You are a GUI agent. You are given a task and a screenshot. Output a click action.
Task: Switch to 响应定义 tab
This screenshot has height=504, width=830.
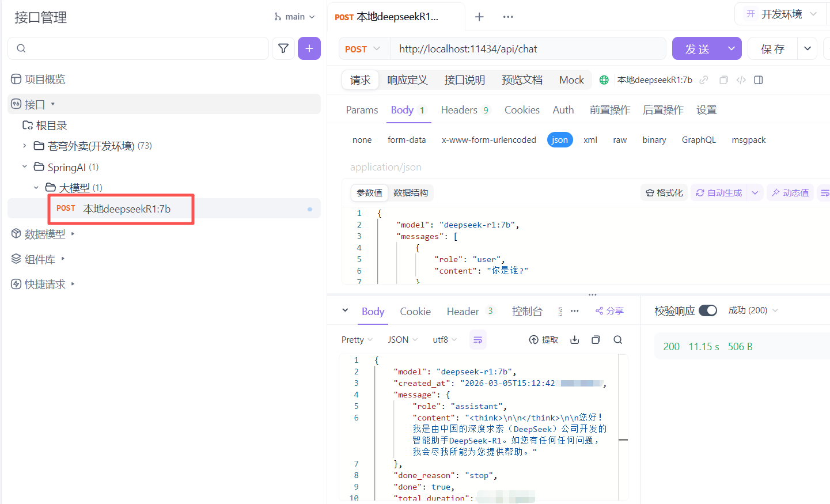pyautogui.click(x=407, y=80)
